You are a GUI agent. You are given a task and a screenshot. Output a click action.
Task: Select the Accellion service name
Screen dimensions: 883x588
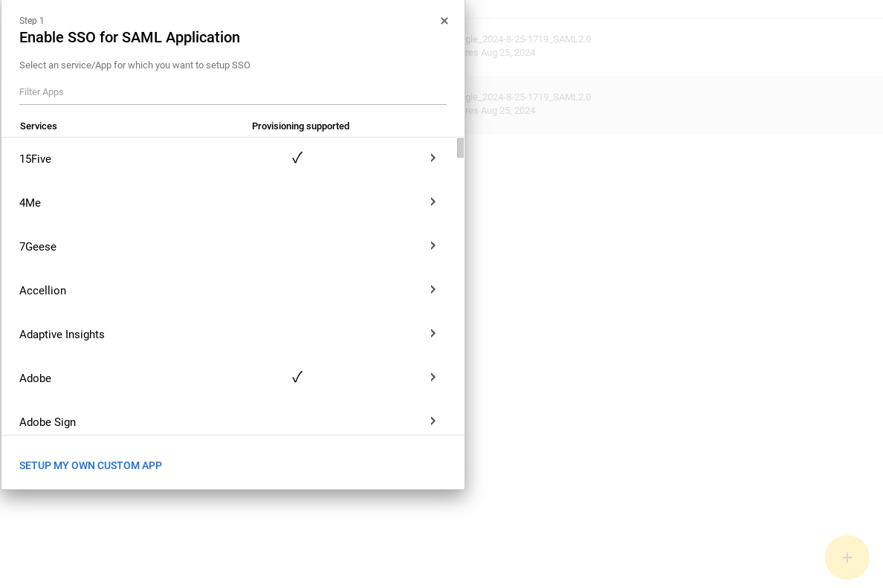43,291
